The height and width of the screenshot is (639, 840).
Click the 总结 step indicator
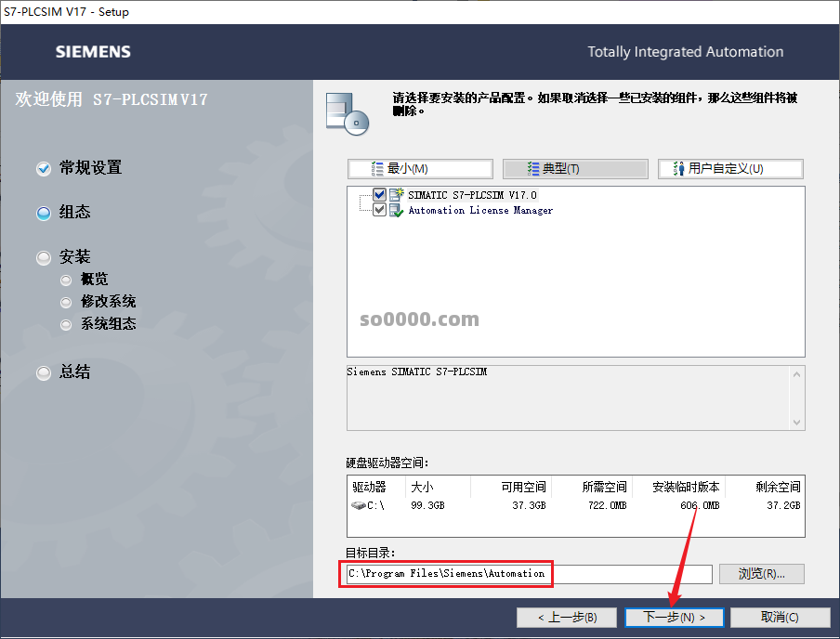[44, 372]
